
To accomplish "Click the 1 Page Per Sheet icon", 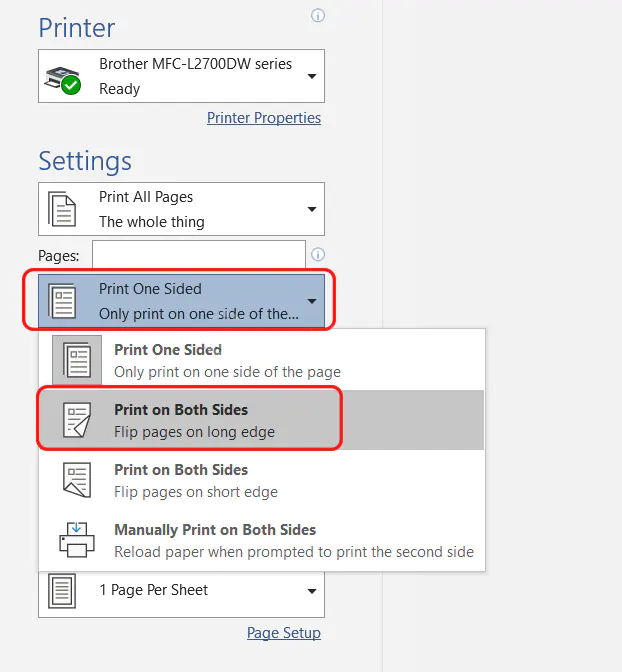I will pos(63,590).
